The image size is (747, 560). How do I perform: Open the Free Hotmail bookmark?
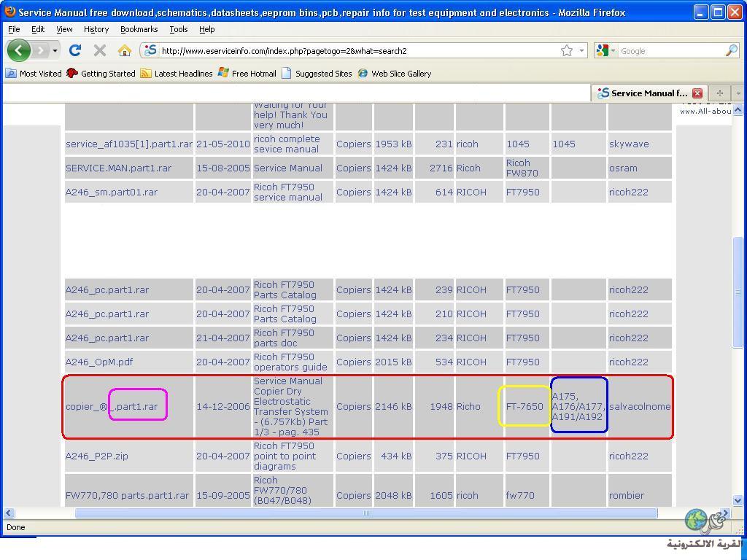coord(247,74)
